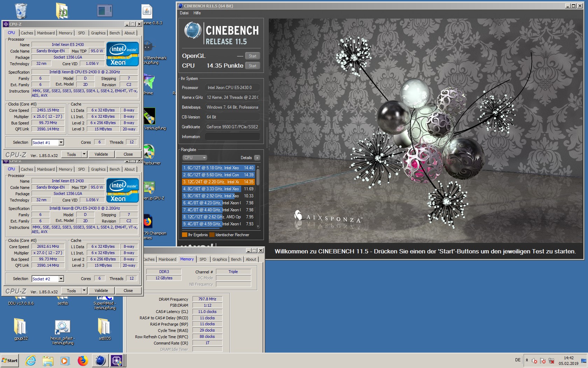
Task: Start the CPU benchmark in Cinebench
Action: point(253,66)
